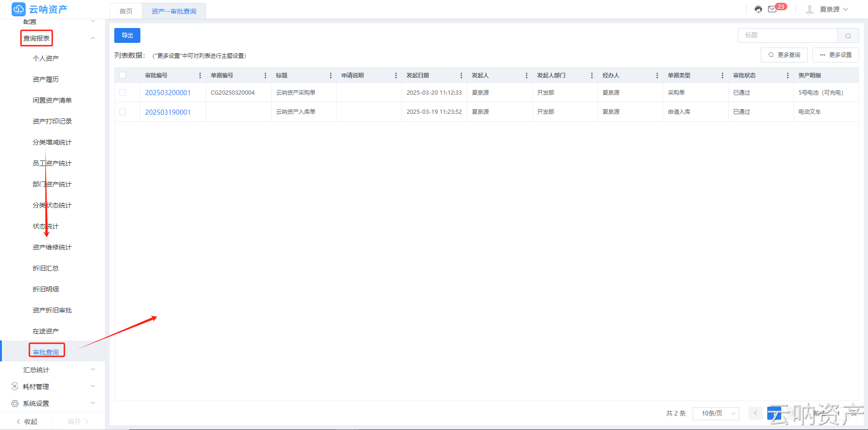Image resolution: width=868 pixels, height=430 pixels.
Task: Open the 更多设置 button
Action: pyautogui.click(x=836, y=55)
